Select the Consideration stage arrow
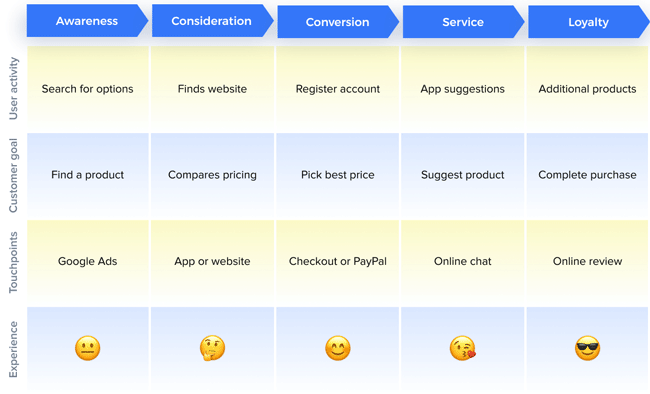The image size is (650, 394). click(x=213, y=21)
